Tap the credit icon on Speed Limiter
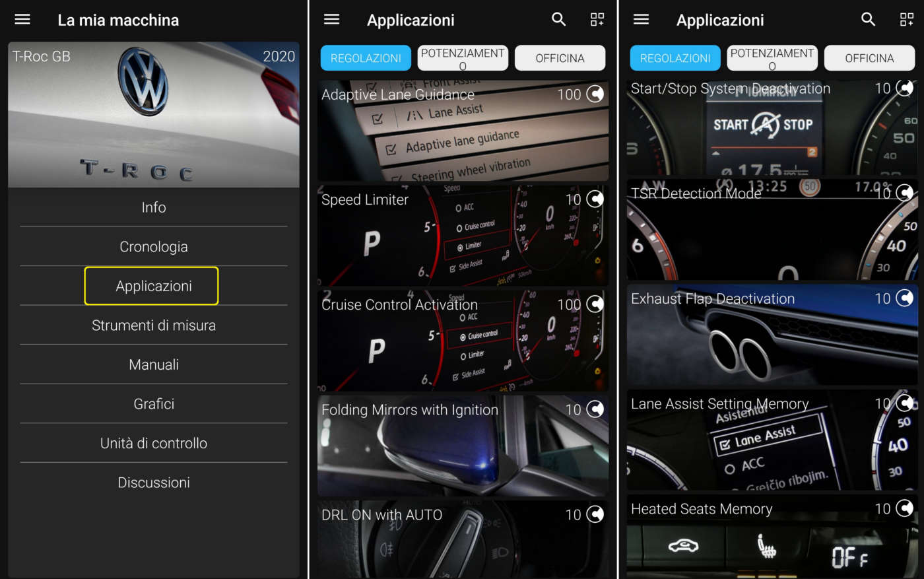Viewport: 924px width, 579px height. pos(595,199)
